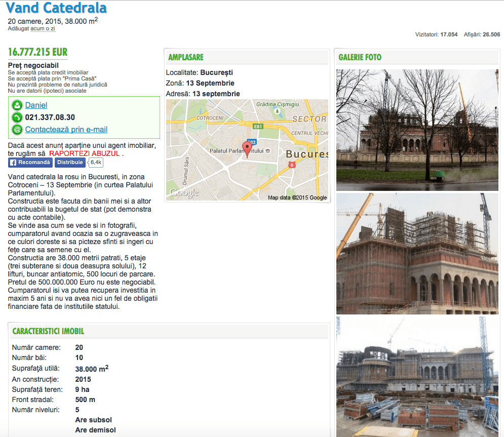Click the Google logo on the map
504x437 pixels.
tap(184, 192)
